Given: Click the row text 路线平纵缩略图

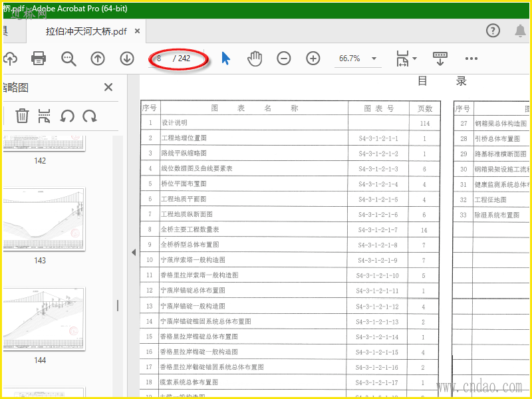Looking at the screenshot, I should (x=184, y=154).
